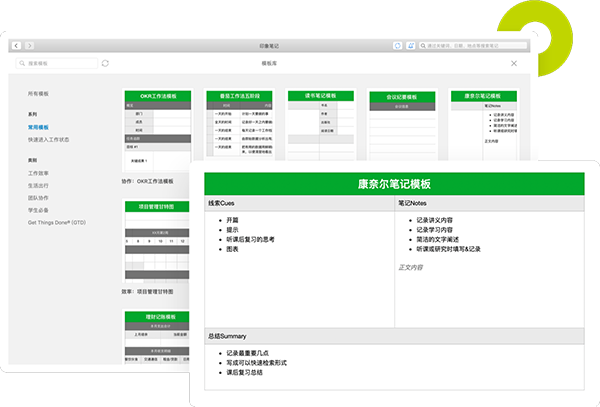Click the magnifier icon in template search box

(22, 63)
